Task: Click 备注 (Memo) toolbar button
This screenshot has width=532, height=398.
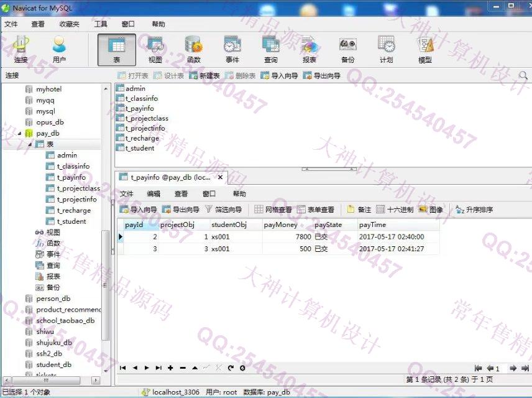Action: tap(359, 210)
